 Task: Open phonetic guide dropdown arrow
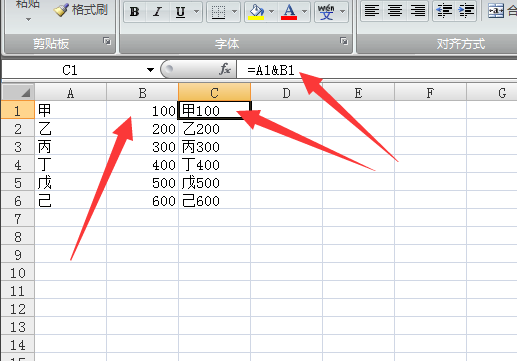(x=342, y=12)
